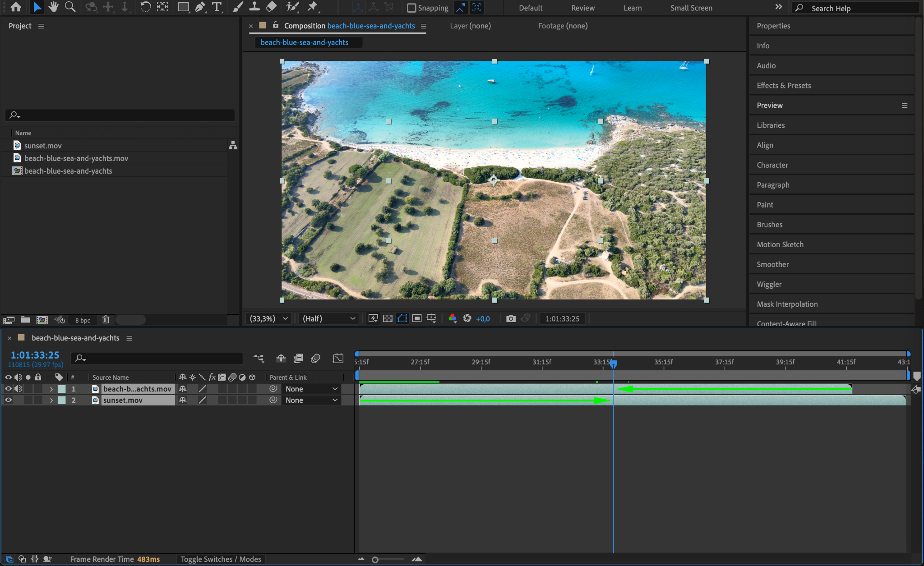Screen dimensions: 924x566
Task: Select the Pen tool
Action: pos(200,7)
